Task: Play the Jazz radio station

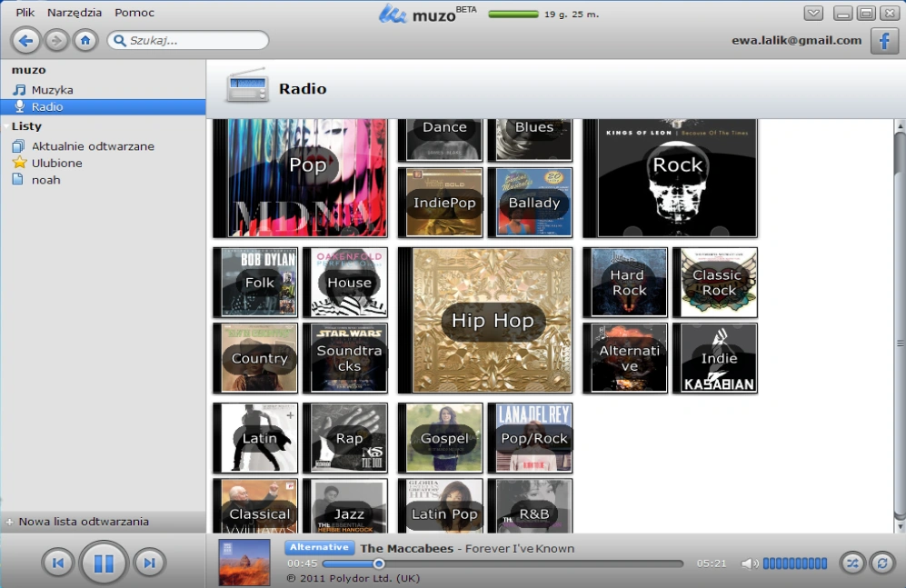Action: coord(345,506)
